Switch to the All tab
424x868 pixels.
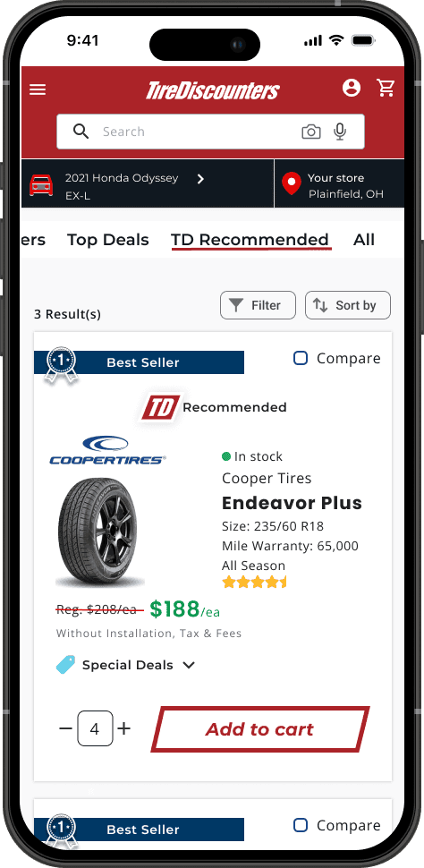364,240
